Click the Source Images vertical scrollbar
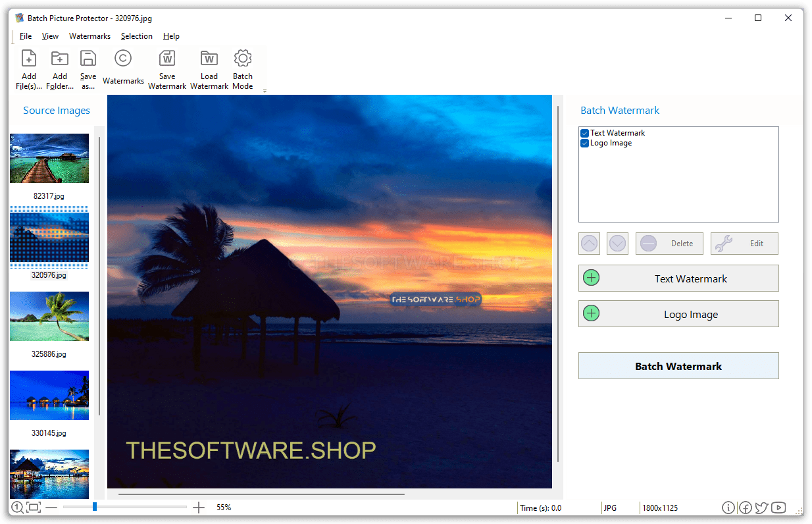The width and height of the screenshot is (812, 524). (99, 276)
